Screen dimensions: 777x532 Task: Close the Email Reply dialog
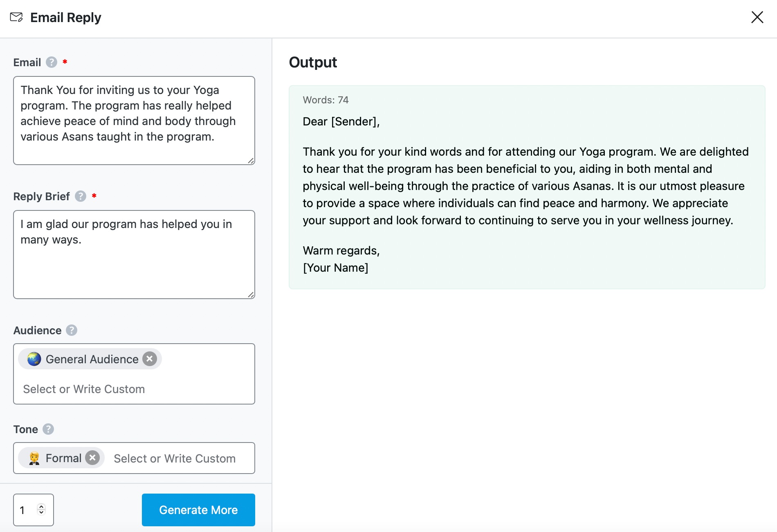coord(757,17)
